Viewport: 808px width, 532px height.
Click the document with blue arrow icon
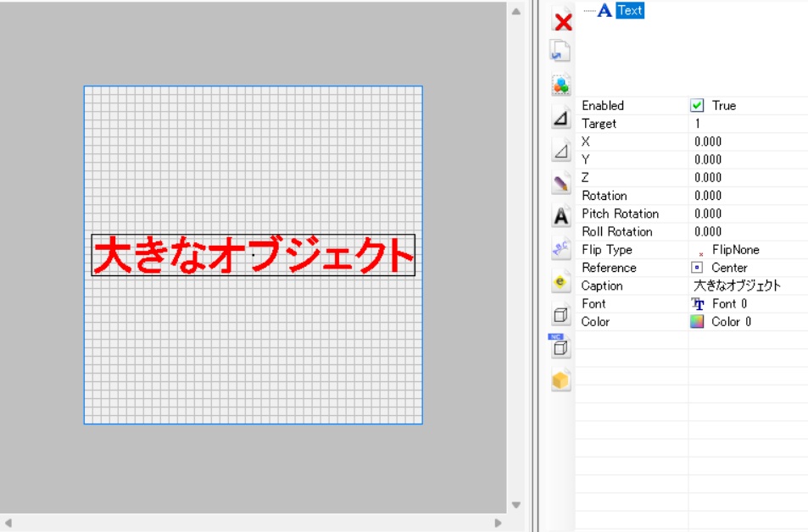pyautogui.click(x=560, y=52)
